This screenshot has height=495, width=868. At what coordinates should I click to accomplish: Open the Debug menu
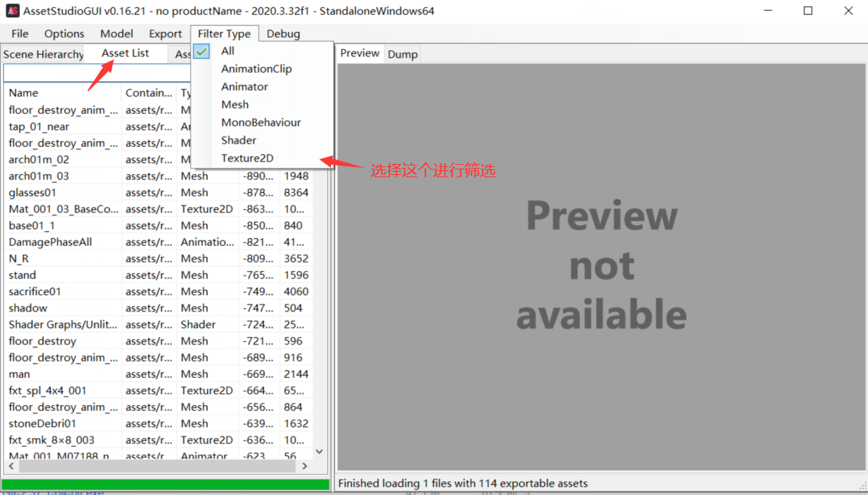(283, 34)
